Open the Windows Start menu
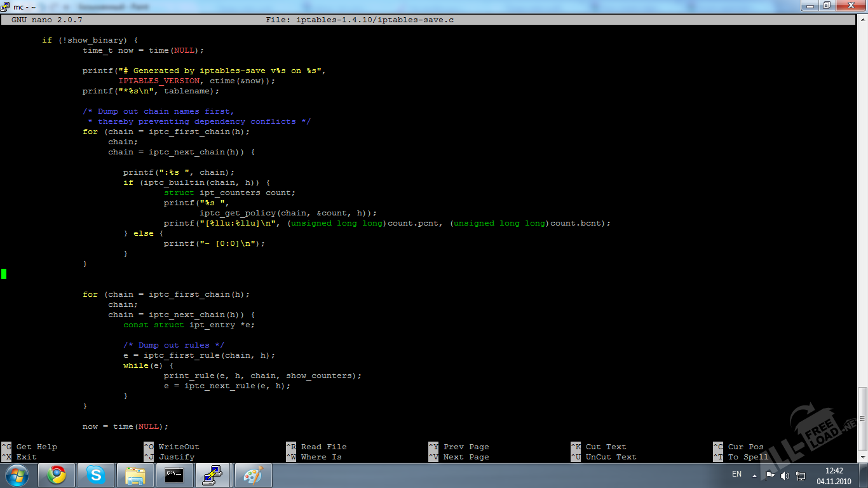 (x=16, y=475)
